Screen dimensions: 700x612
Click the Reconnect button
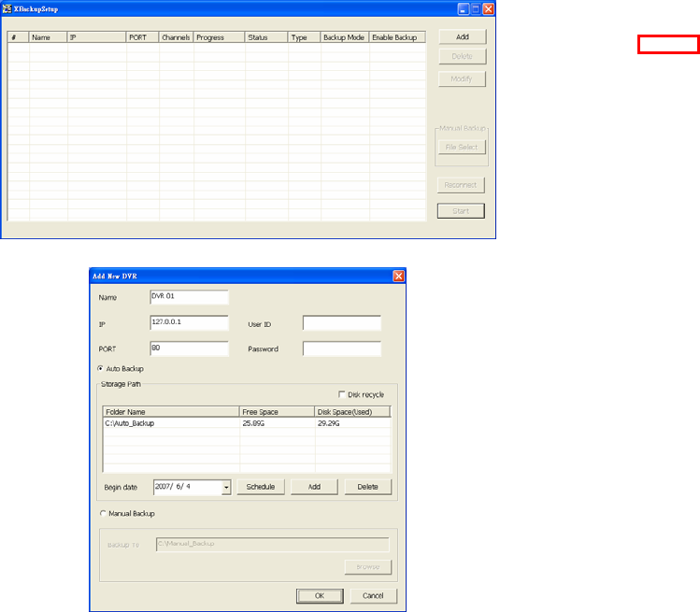pyautogui.click(x=461, y=185)
